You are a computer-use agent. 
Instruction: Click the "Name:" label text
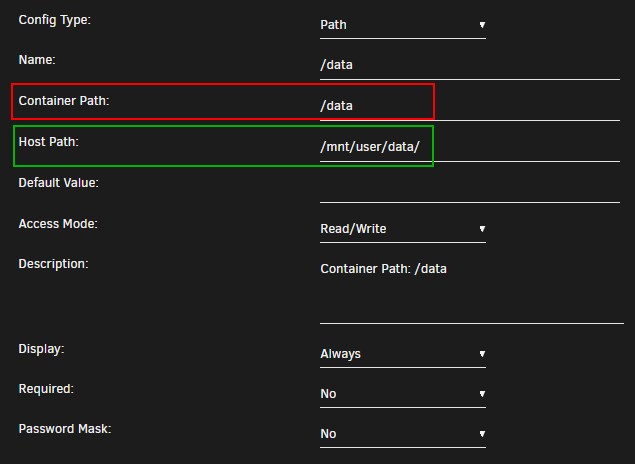(37, 59)
